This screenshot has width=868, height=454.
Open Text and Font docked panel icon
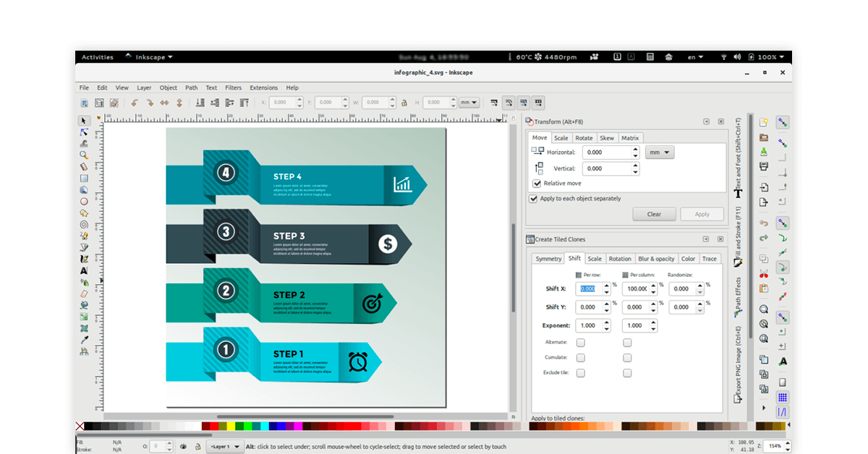click(739, 193)
